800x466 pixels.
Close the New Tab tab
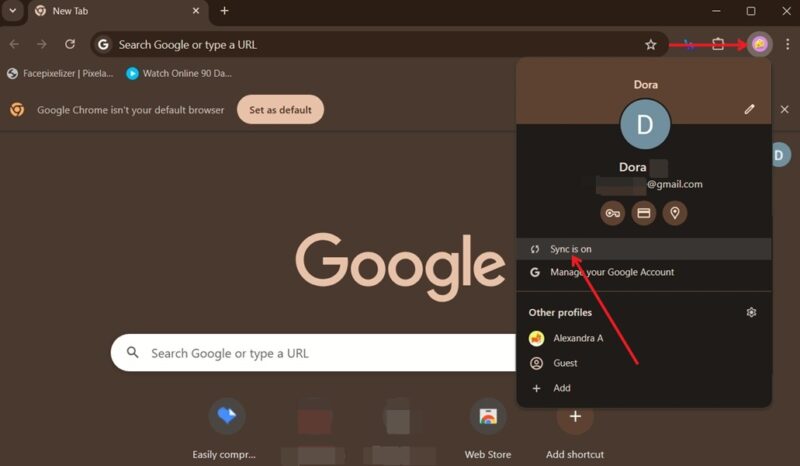[196, 11]
